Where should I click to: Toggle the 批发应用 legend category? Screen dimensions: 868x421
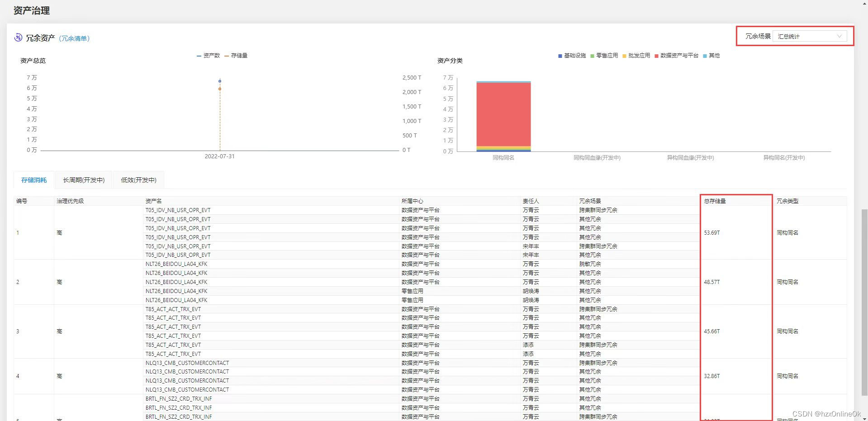click(x=636, y=56)
